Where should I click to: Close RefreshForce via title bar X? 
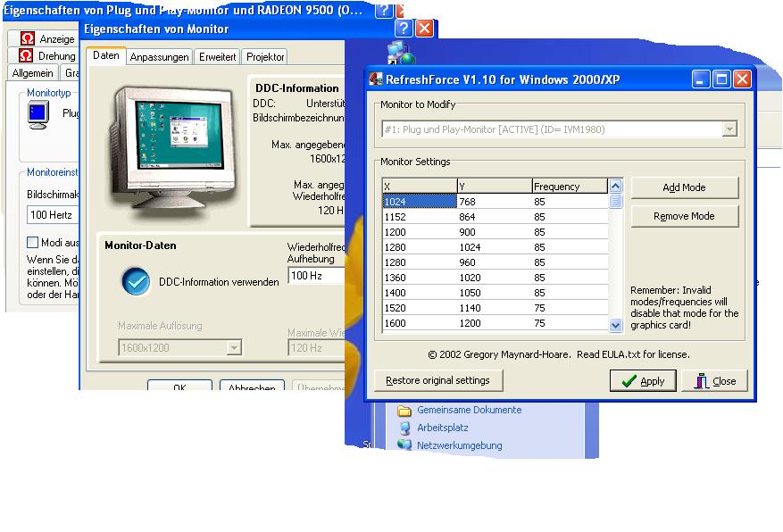[x=743, y=79]
